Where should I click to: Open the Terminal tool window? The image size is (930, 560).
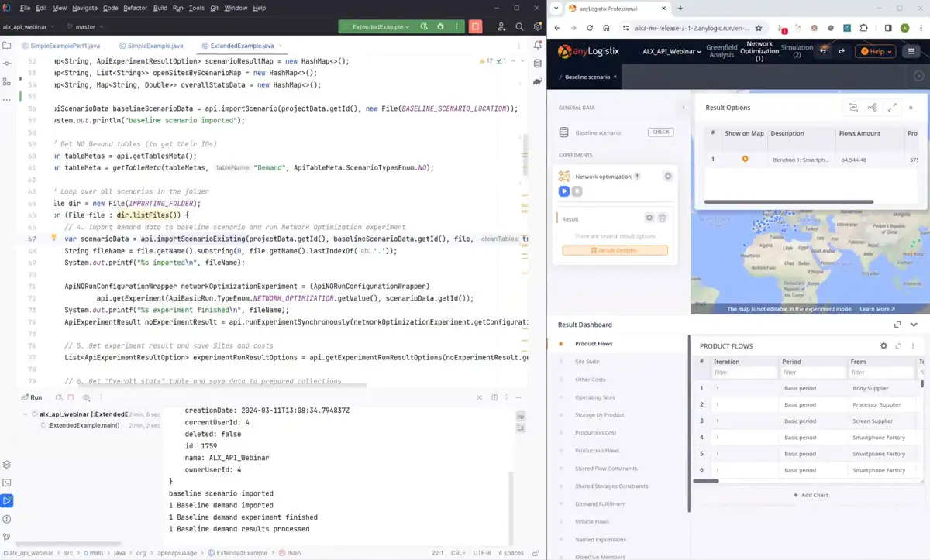[7, 483]
